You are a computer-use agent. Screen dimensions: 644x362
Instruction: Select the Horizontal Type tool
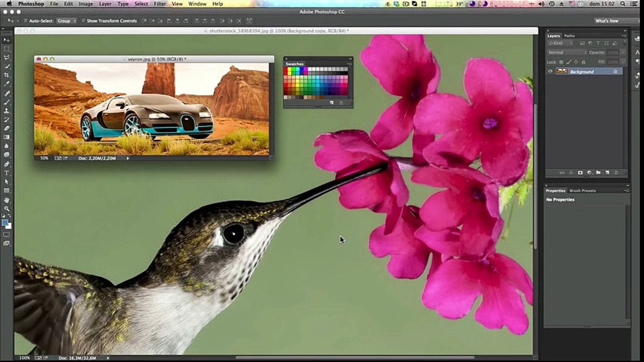(7, 173)
